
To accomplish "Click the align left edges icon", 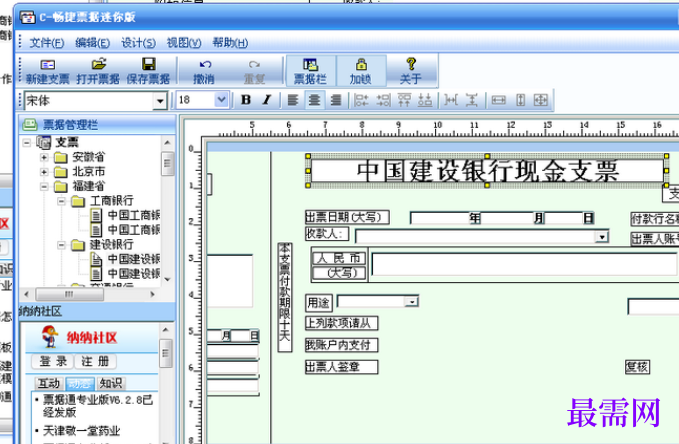I will tap(361, 100).
